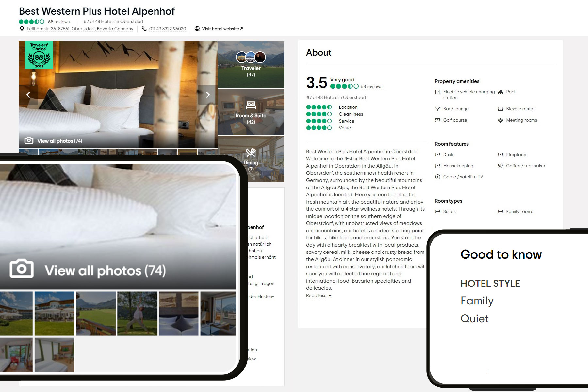Click the 68 reviews link in About section

pyautogui.click(x=371, y=86)
